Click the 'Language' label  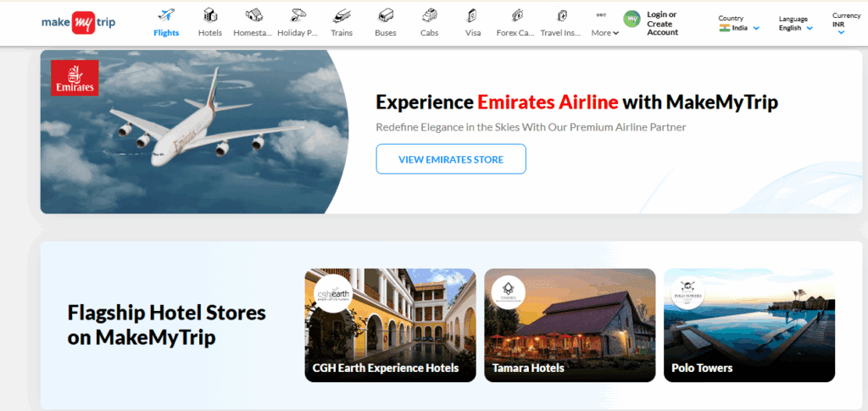(793, 19)
